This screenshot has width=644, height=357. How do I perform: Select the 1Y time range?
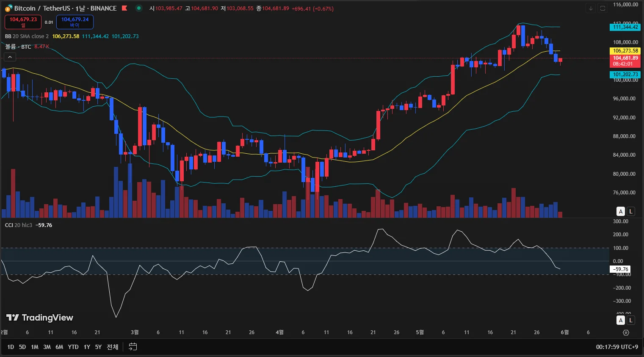click(x=87, y=347)
